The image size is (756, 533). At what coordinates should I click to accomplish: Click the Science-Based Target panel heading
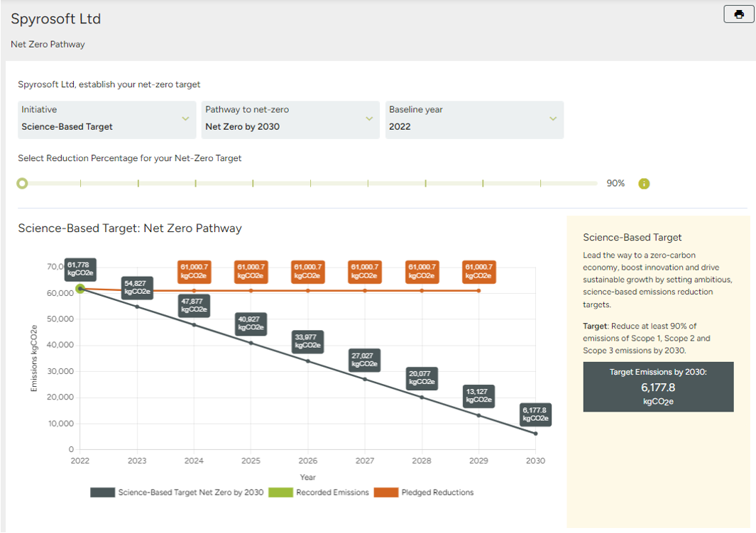[x=632, y=238]
